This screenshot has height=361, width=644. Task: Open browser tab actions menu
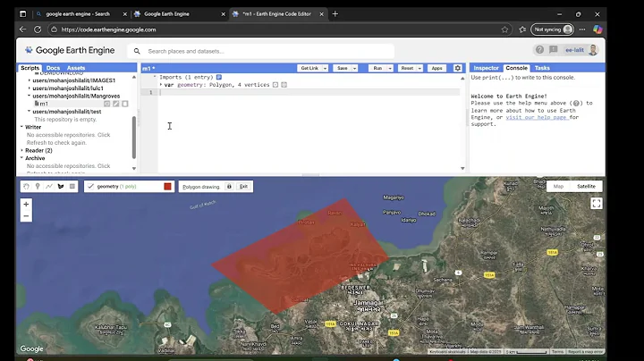[23, 14]
